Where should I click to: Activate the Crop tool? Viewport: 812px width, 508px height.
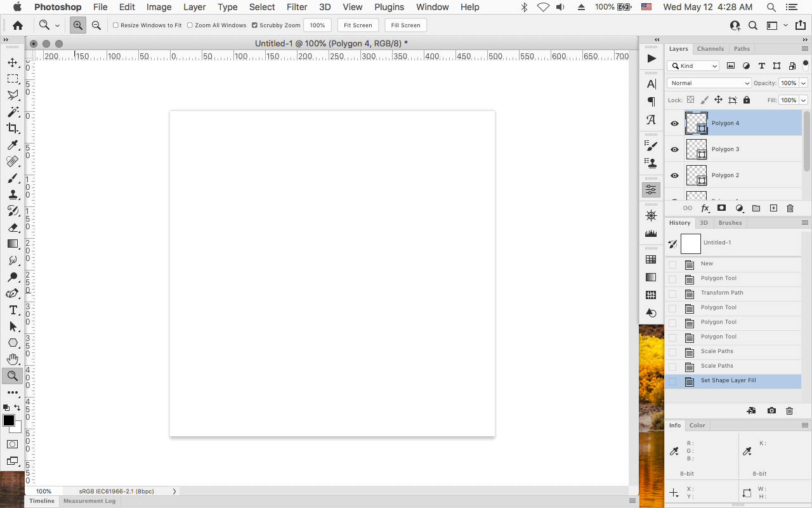coord(13,128)
